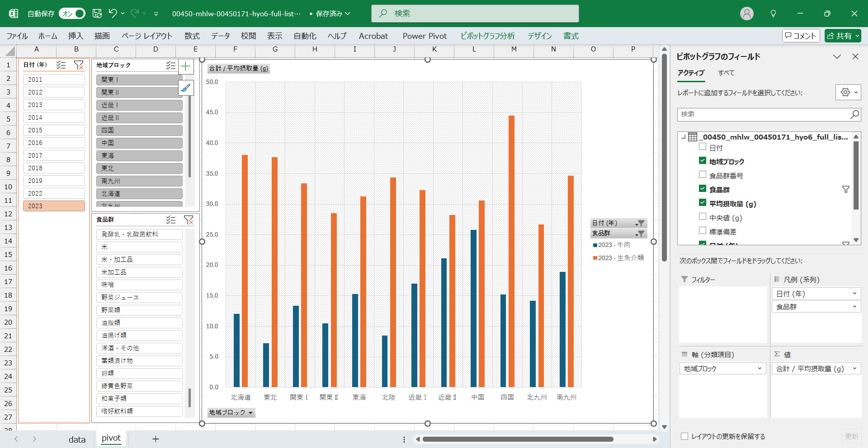
Task: Toggle the 自動保存 switch
Action: [72, 14]
